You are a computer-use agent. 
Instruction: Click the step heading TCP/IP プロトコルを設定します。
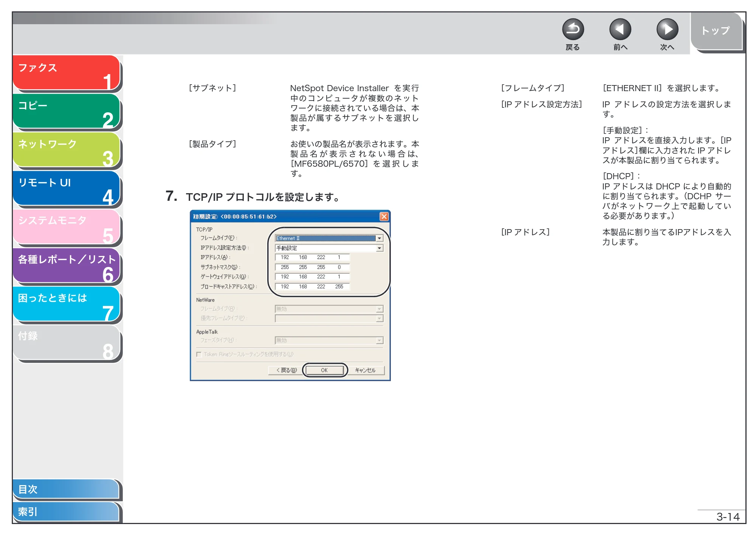click(262, 197)
